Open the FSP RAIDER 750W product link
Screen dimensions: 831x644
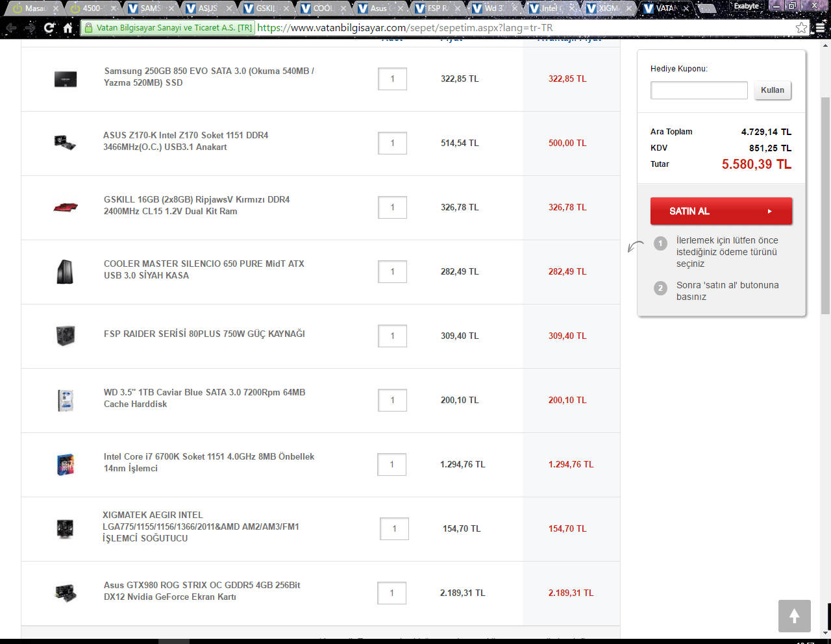205,334
